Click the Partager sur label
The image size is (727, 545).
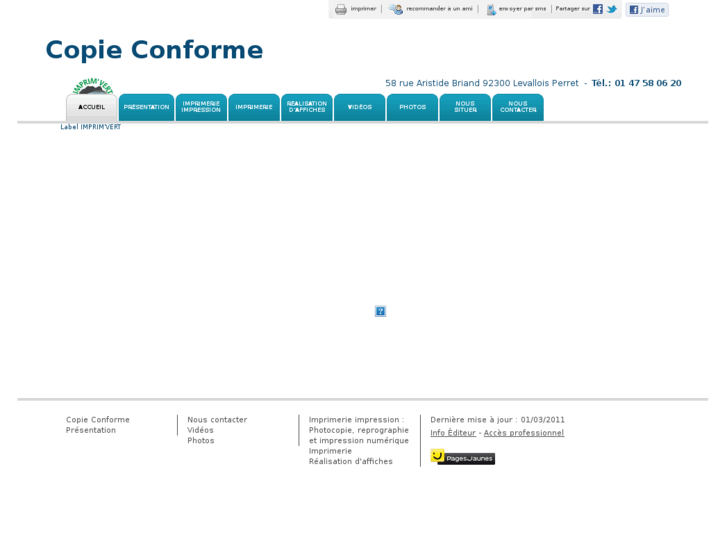click(x=573, y=9)
